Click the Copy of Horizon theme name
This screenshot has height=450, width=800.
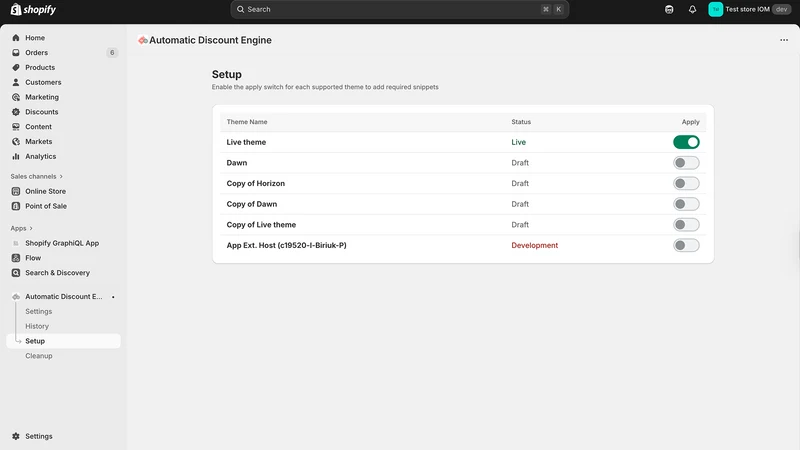coord(256,183)
